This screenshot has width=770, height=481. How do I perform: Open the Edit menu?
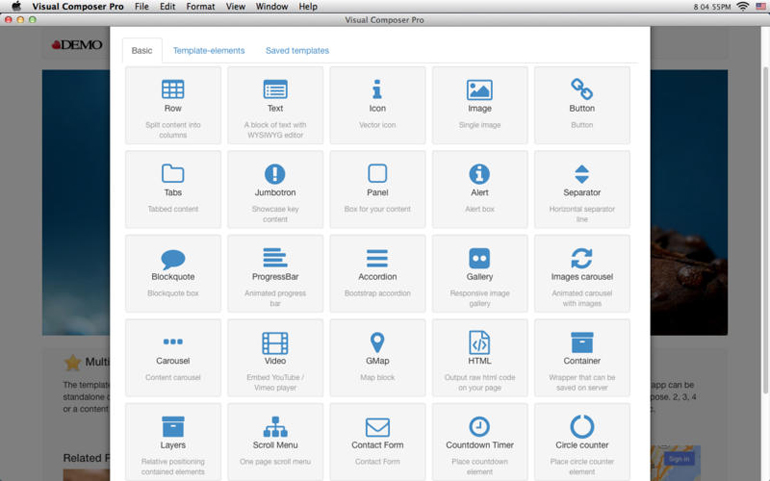tap(167, 6)
